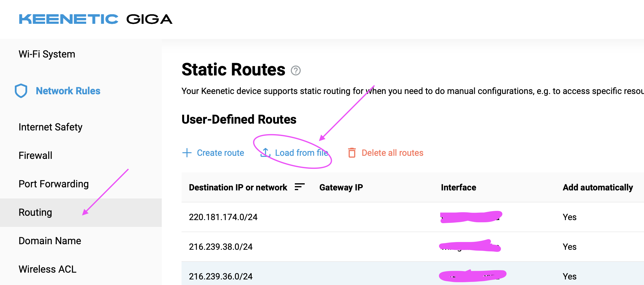Click the Keenetic Giga logo
Screen dimensions: 644x285
tap(95, 19)
